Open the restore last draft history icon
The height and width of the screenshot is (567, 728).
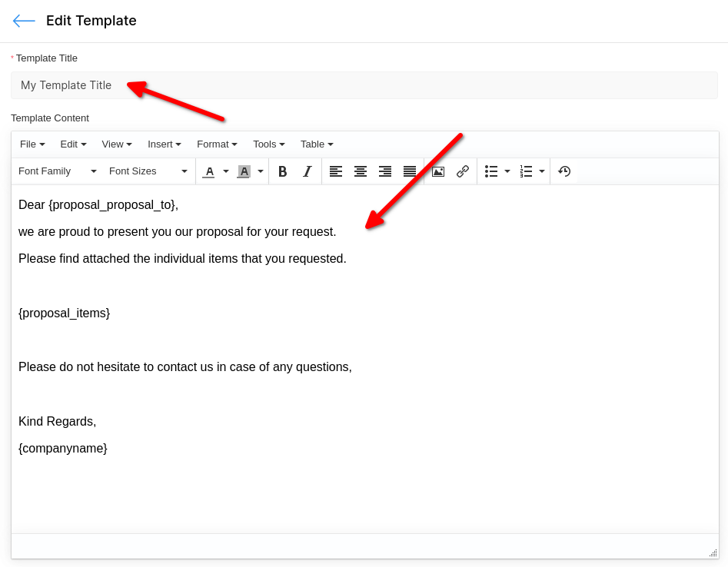tap(564, 171)
